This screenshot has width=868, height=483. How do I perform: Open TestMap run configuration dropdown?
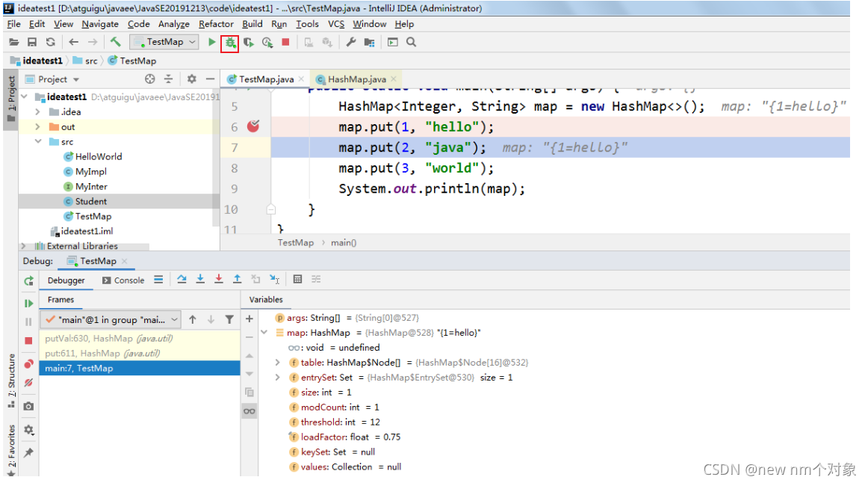pyautogui.click(x=164, y=42)
